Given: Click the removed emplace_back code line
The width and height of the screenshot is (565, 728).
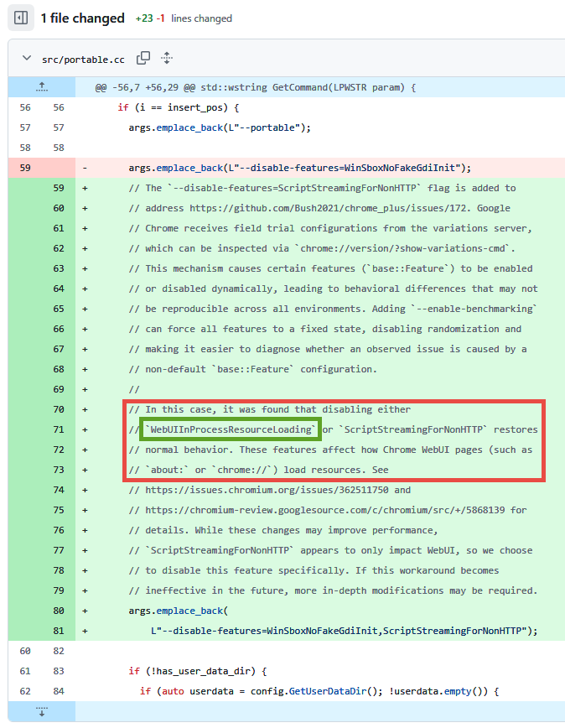Looking at the screenshot, I should click(299, 168).
